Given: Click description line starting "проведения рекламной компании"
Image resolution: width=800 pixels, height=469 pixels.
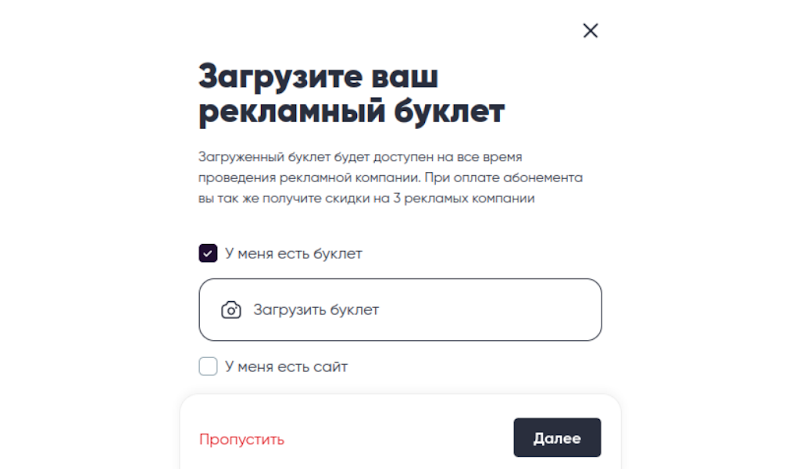Looking at the screenshot, I should tap(390, 178).
